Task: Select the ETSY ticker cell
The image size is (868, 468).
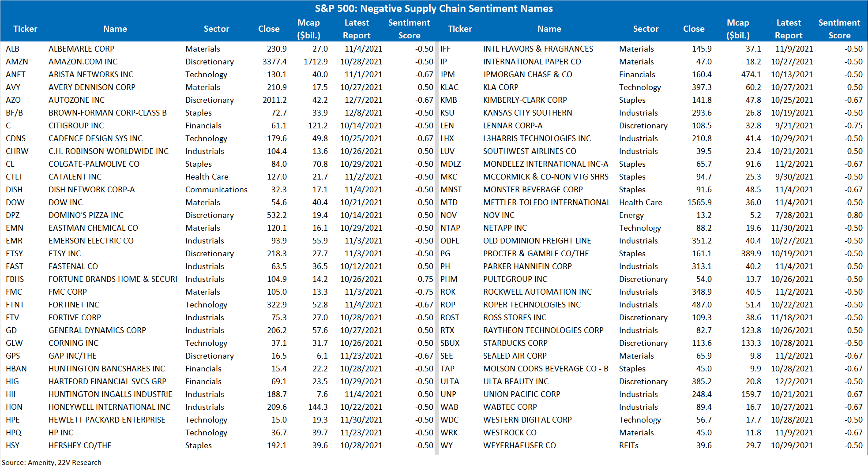Action: [x=14, y=254]
